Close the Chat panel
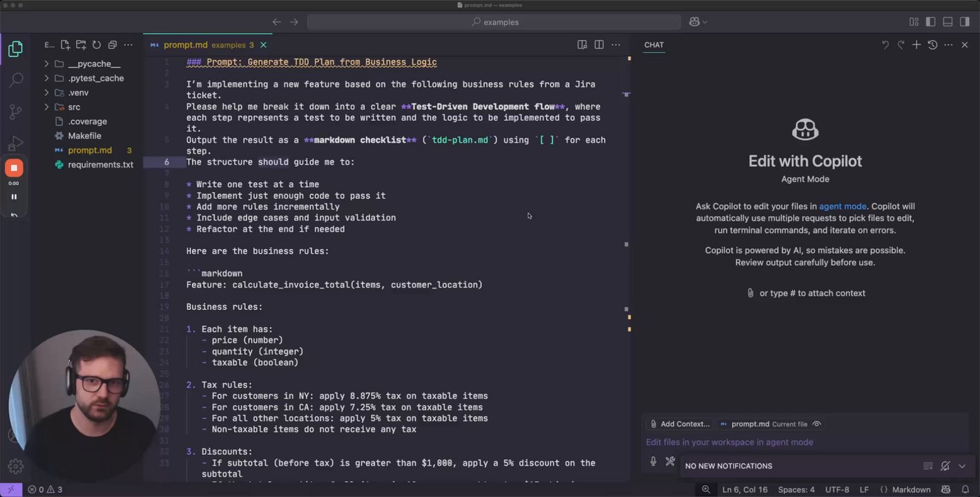 pos(965,45)
